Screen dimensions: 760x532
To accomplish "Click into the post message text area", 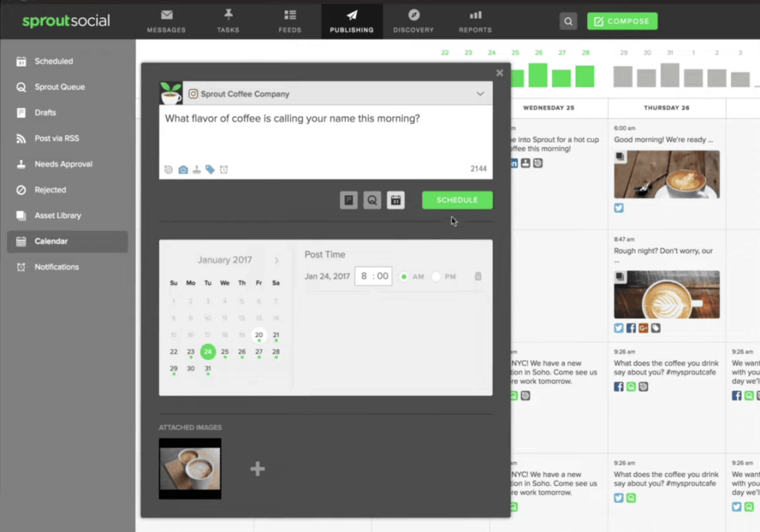I will point(326,135).
